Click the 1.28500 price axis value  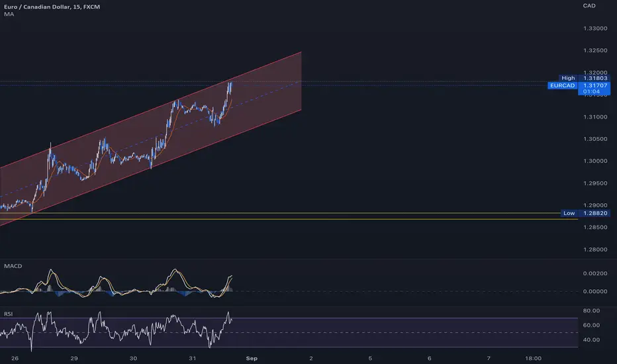pos(595,228)
